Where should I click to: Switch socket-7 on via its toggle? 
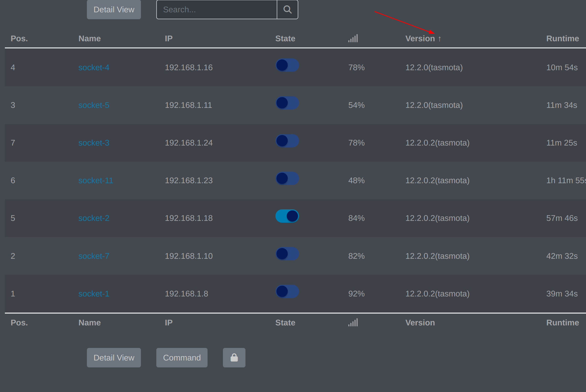tap(287, 254)
